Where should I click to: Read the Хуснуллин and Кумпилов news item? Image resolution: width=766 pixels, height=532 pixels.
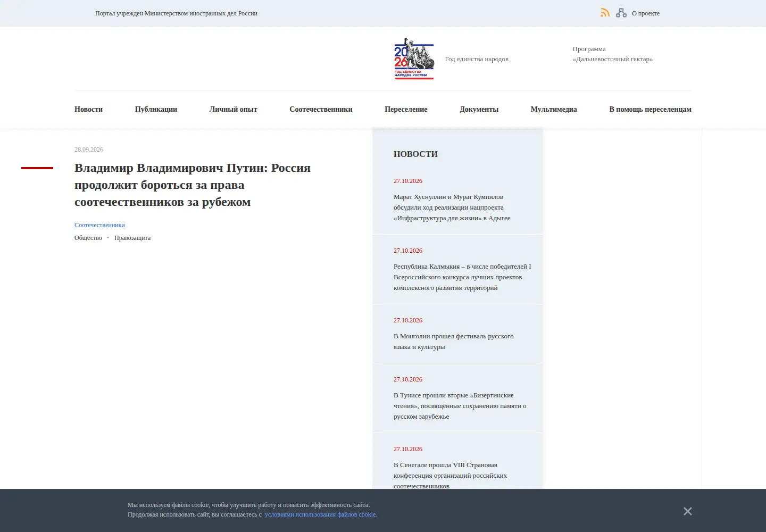(x=452, y=207)
